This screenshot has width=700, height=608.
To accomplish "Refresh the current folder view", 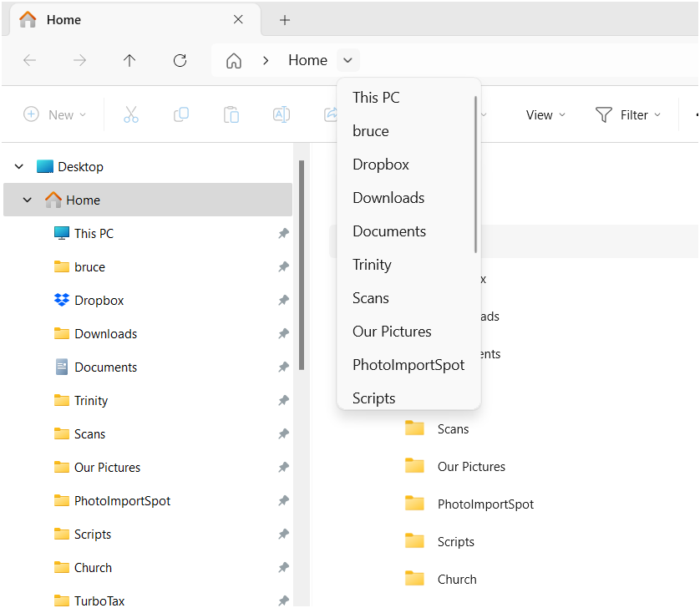I will click(180, 60).
